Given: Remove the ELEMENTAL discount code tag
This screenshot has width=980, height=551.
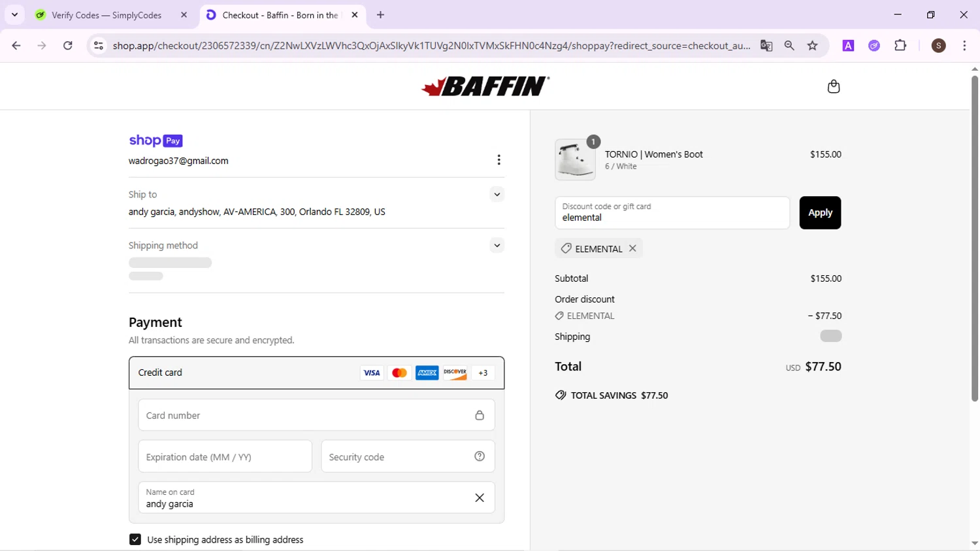Looking at the screenshot, I should 632,248.
